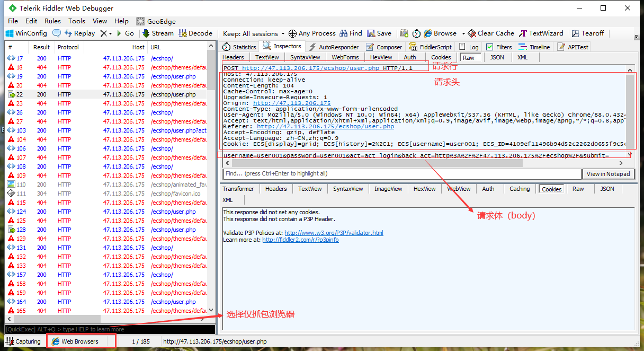Open the TextWizard tool
Screen dimensions: 644x351
541,33
